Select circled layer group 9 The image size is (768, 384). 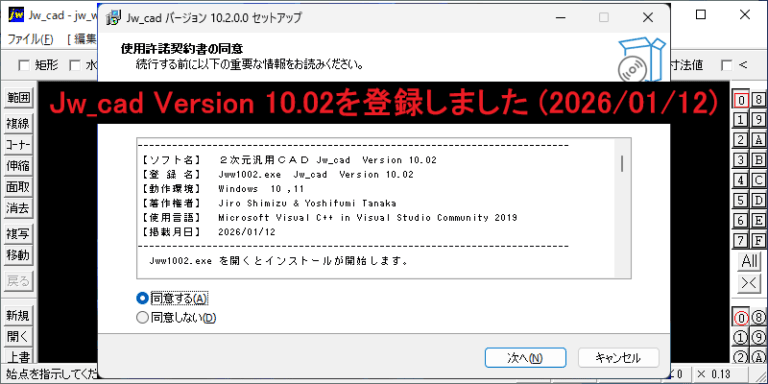coord(759,338)
